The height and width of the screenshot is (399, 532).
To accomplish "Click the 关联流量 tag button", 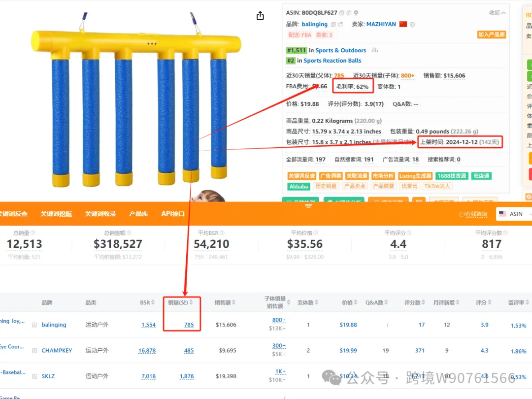I will [x=357, y=176].
